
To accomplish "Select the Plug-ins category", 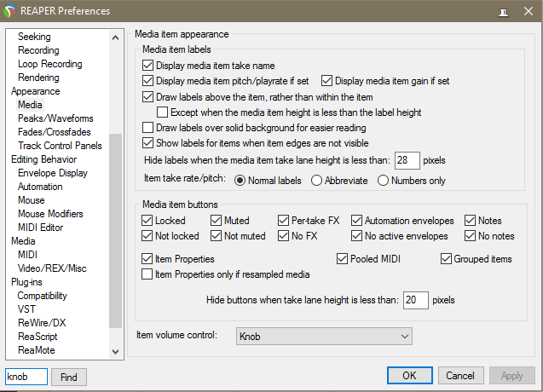I will (26, 282).
